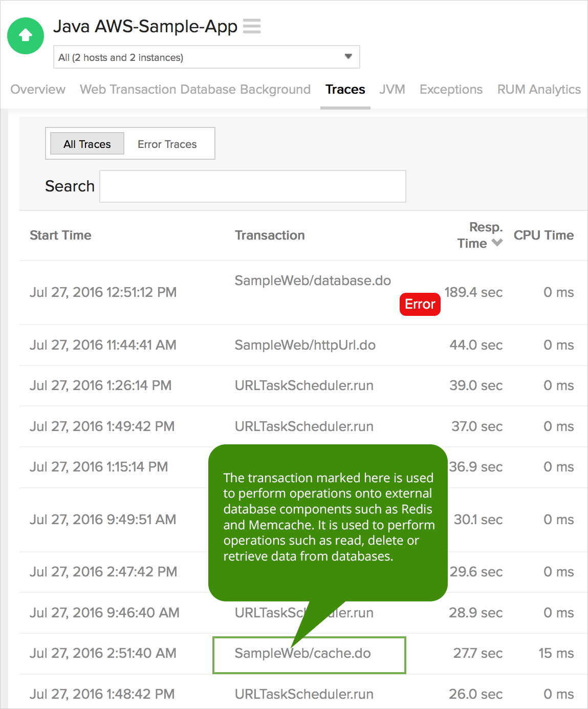Click the 26.0 sec response time
The image size is (588, 709).
(476, 694)
